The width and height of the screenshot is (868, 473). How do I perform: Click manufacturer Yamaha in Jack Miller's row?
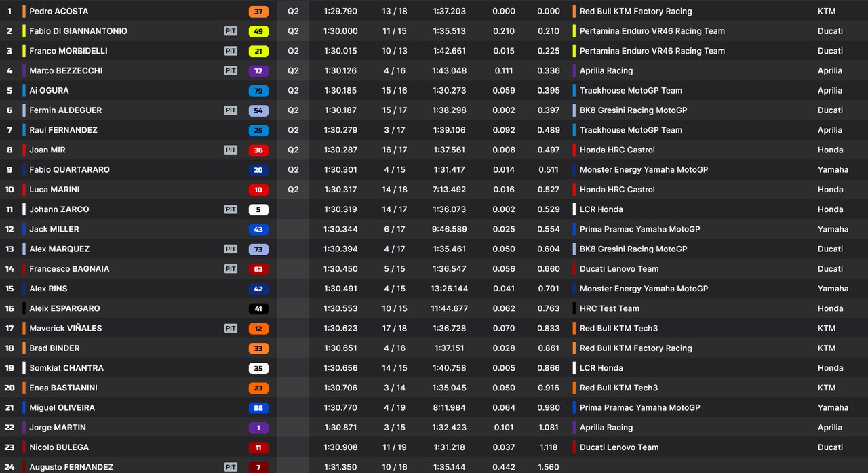[833, 229]
